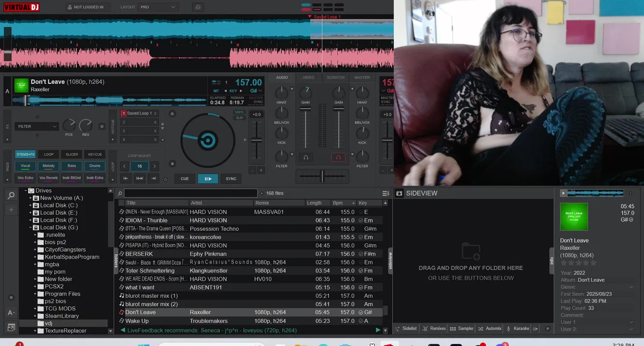Jump to loop in point icon
644x346 pixels.
tap(126, 178)
